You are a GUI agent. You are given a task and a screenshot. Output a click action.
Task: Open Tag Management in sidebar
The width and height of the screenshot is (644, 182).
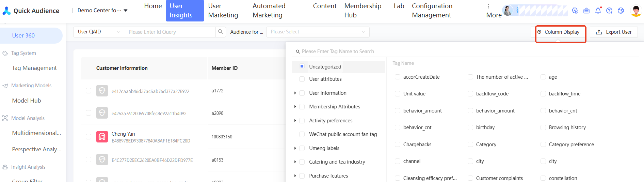(x=34, y=68)
